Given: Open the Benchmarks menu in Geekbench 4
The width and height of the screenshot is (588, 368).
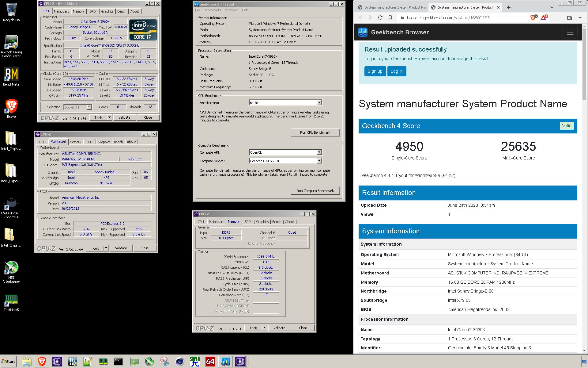Looking at the screenshot, I should (x=212, y=10).
